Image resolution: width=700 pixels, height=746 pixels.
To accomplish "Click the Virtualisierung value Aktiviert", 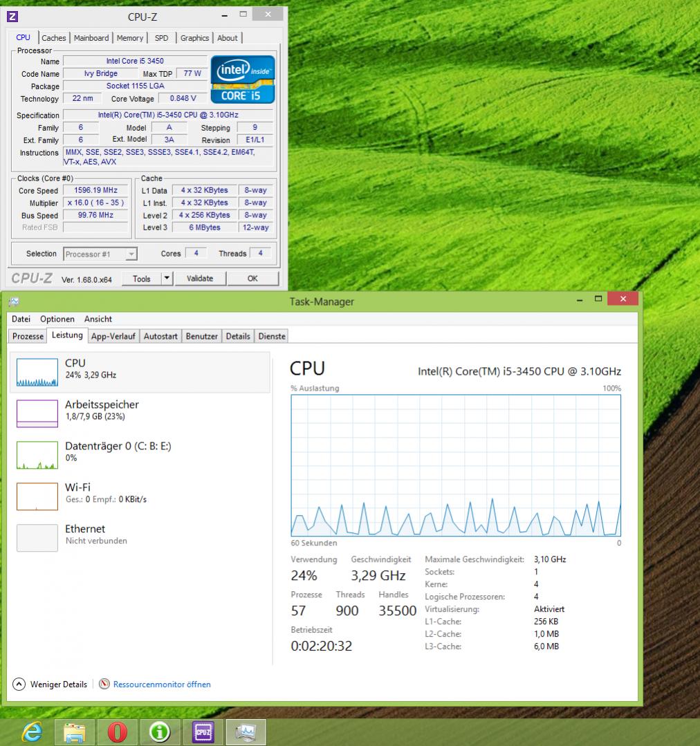I will click(x=549, y=609).
